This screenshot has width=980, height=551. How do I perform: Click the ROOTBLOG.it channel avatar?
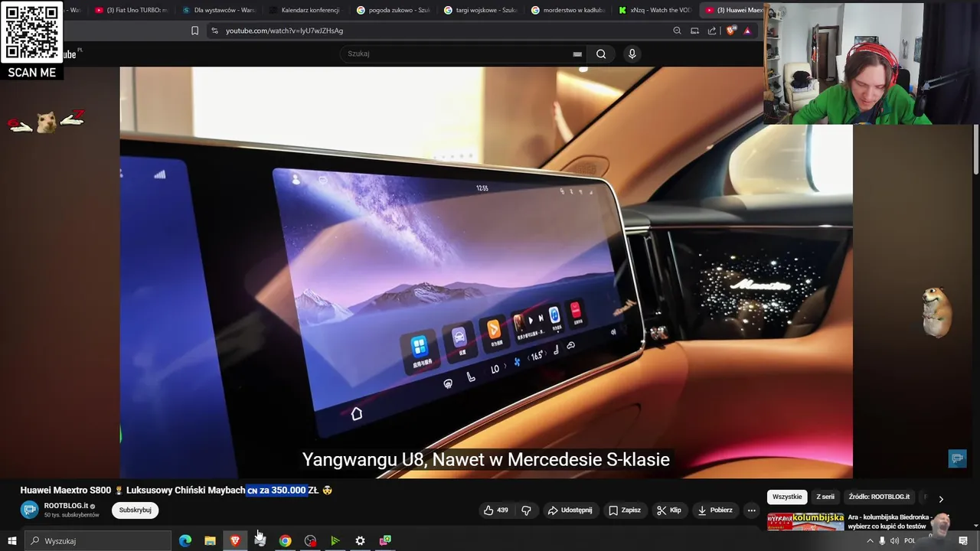(29, 510)
